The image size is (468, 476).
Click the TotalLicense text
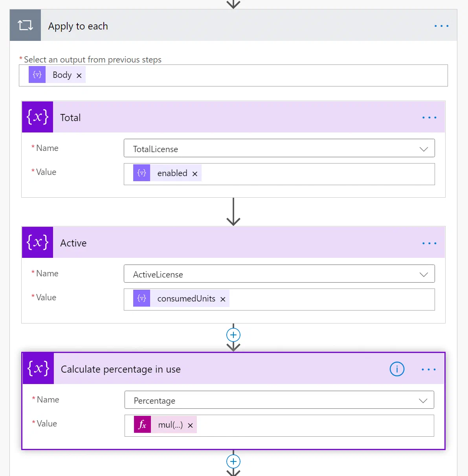click(156, 149)
